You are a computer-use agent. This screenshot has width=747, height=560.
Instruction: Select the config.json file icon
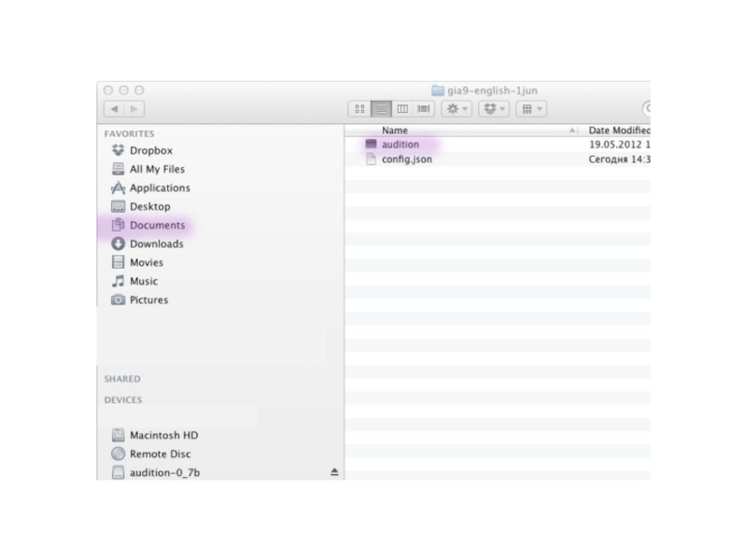point(371,159)
